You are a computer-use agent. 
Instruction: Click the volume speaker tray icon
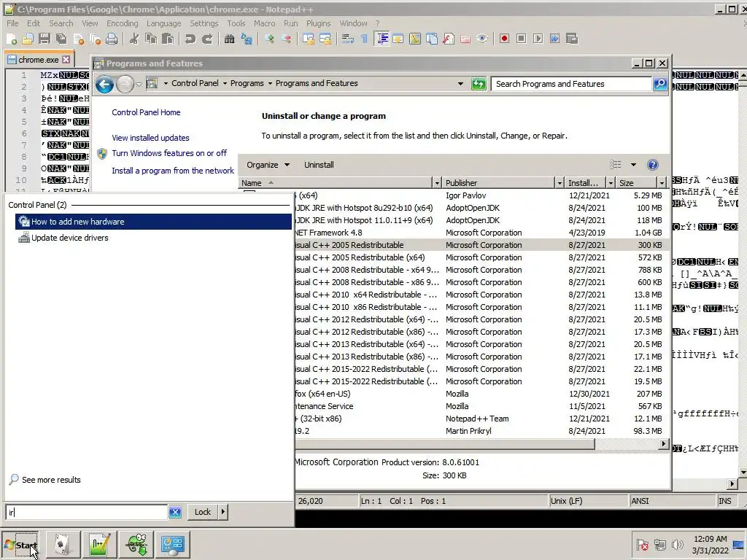pos(676,544)
